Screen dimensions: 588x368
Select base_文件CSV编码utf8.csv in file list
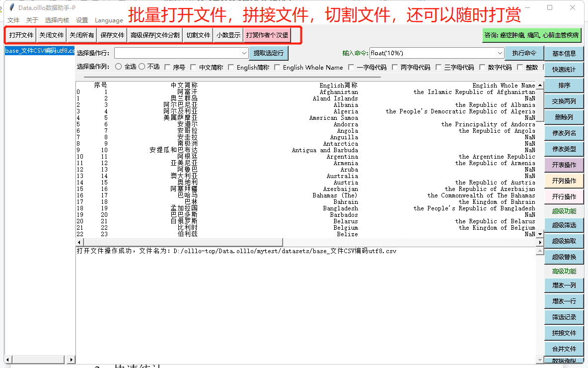pos(40,51)
